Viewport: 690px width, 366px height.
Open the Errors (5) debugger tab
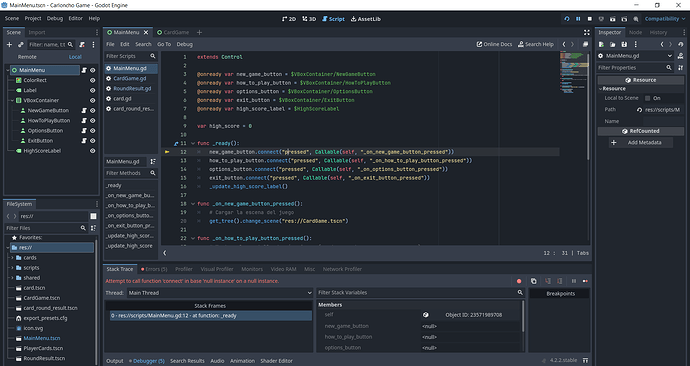[154, 269]
